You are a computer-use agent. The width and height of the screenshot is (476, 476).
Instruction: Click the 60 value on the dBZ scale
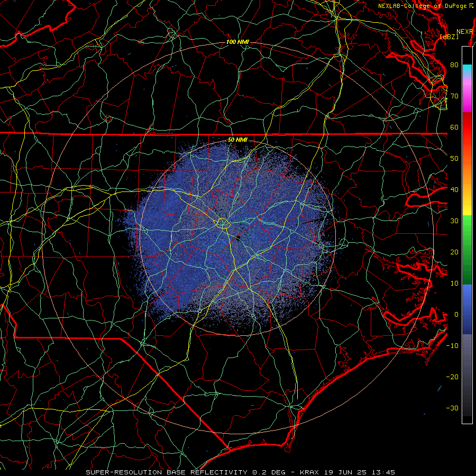454,127
